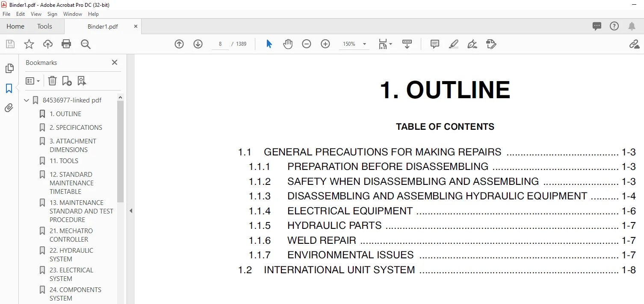Image resolution: width=644 pixels, height=304 pixels.
Task: Open link ENVIRONMENTAL ISSUES entry
Action: click(x=350, y=255)
